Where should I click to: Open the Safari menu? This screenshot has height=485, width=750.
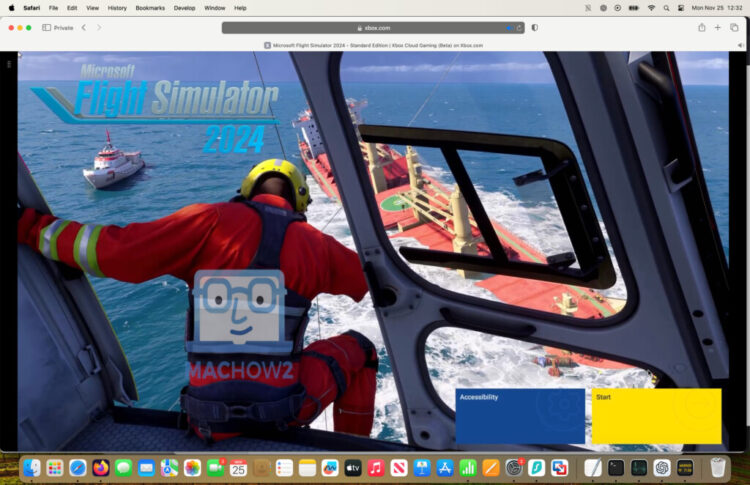(32, 8)
